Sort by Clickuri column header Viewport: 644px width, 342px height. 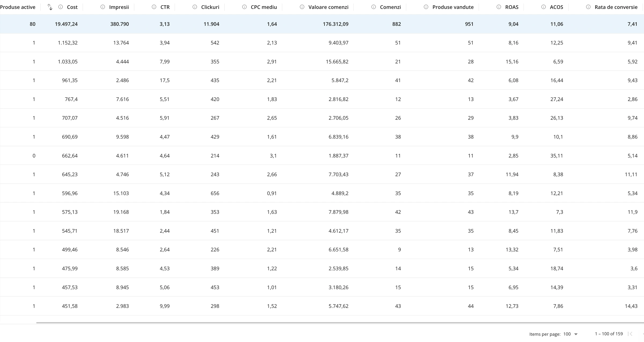pos(210,7)
